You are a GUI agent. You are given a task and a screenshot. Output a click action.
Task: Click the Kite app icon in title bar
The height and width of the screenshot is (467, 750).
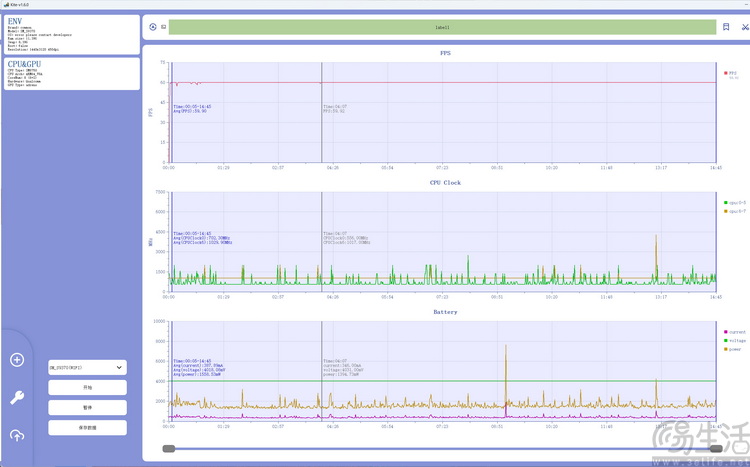pyautogui.click(x=6, y=4)
